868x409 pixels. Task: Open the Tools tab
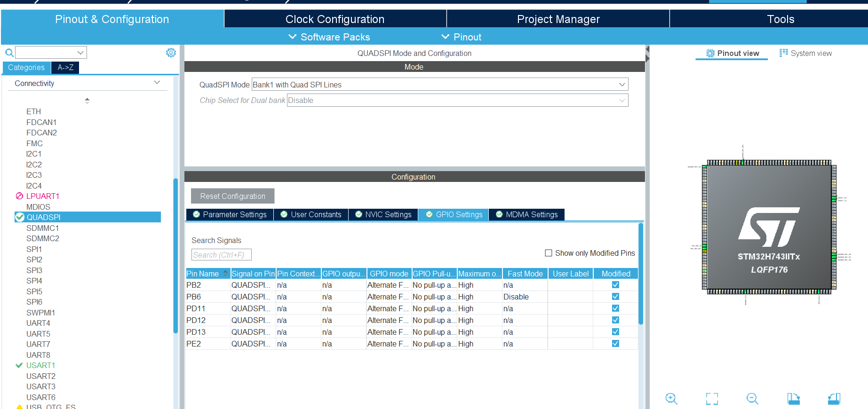click(x=780, y=19)
